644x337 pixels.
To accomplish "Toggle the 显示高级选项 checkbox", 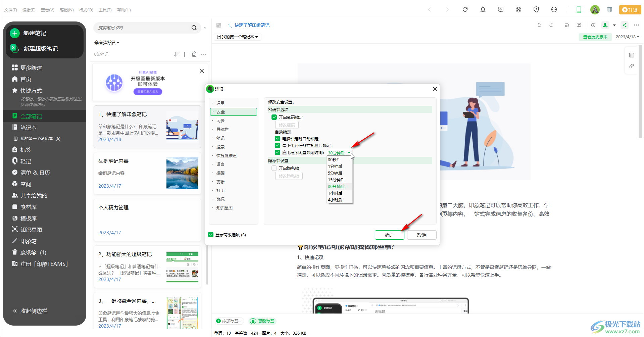I will point(210,235).
